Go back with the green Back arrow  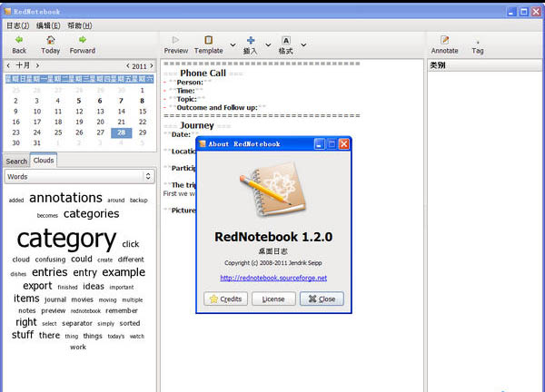click(19, 44)
